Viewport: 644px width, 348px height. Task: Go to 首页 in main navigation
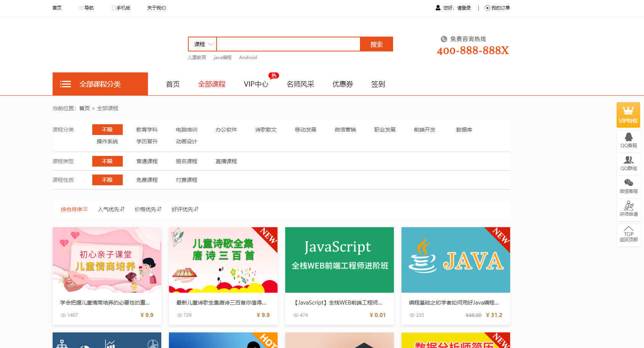click(173, 84)
